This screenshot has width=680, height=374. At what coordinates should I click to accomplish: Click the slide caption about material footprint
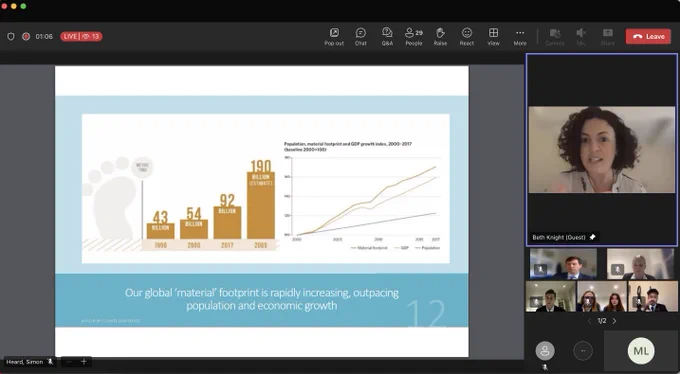coord(262,299)
